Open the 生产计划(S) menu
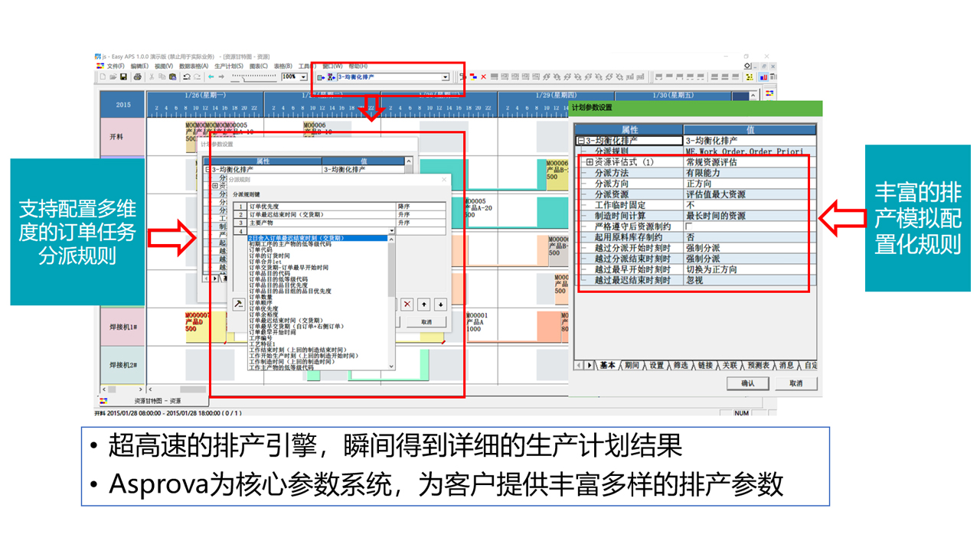 pos(228,67)
